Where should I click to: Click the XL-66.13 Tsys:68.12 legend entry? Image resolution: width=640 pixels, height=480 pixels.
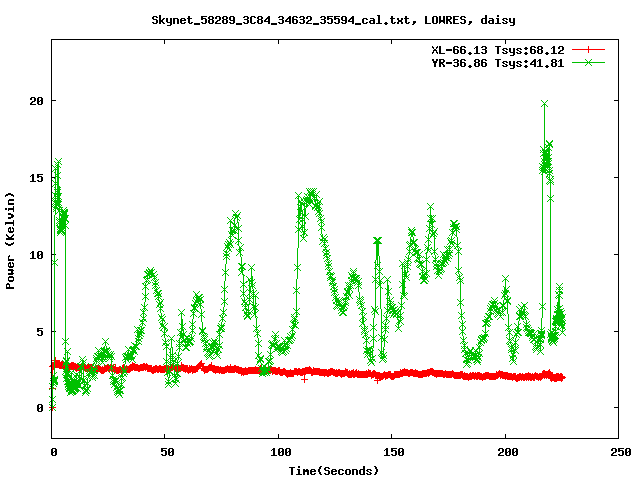[498, 50]
